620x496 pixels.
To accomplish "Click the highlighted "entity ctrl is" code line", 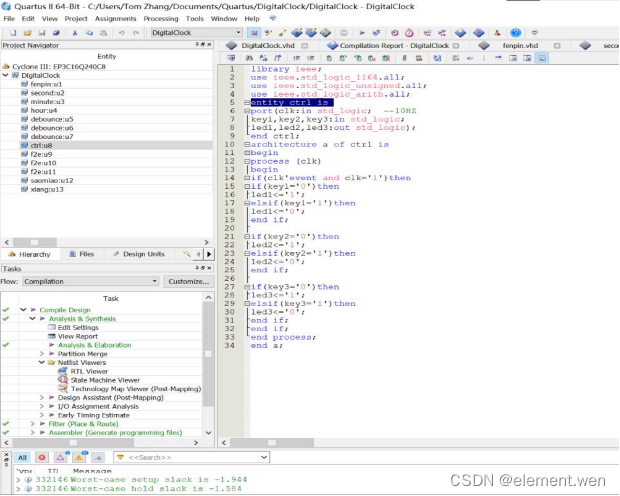I will 291,102.
